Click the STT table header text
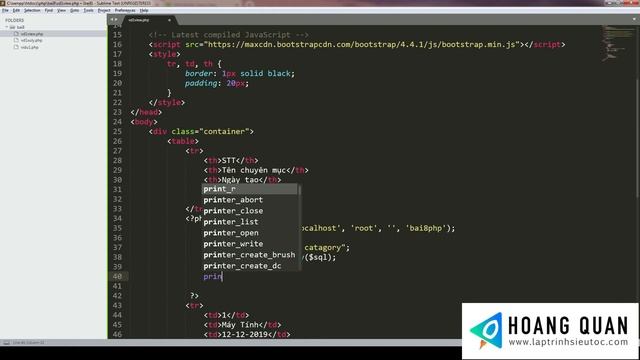 tap(229, 160)
